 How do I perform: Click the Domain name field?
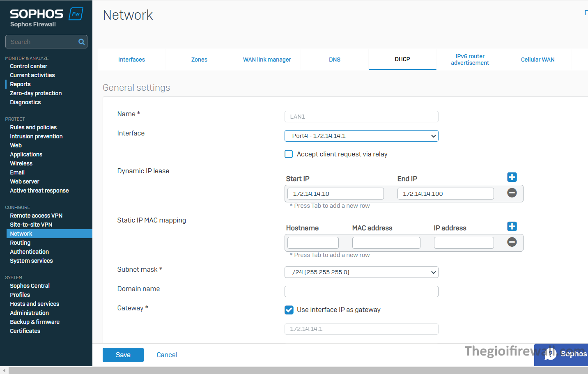[361, 291]
